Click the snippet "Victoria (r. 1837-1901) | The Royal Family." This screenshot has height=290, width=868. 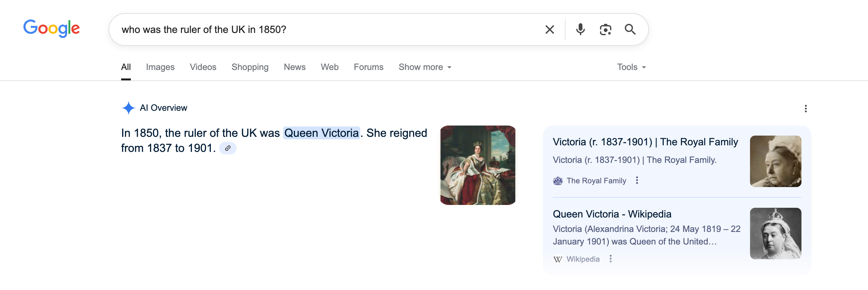[x=635, y=160]
